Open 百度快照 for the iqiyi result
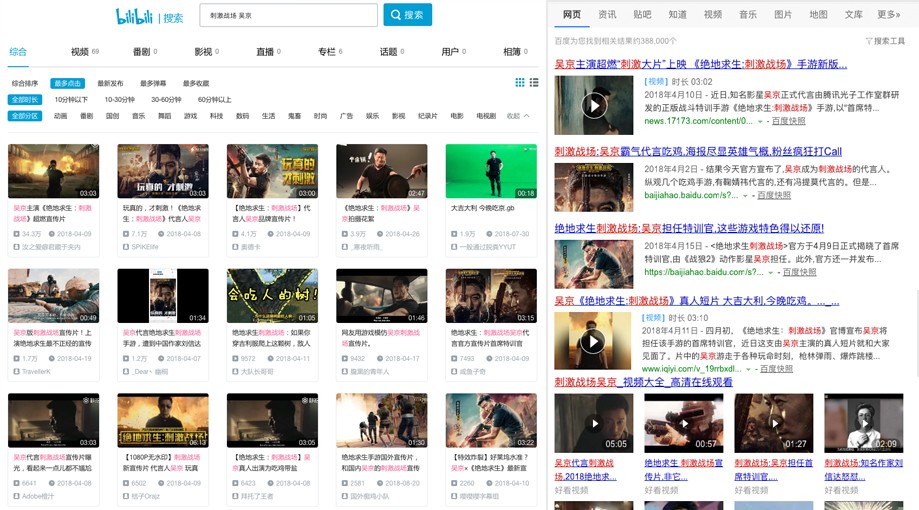This screenshot has height=510, width=919. 776,369
